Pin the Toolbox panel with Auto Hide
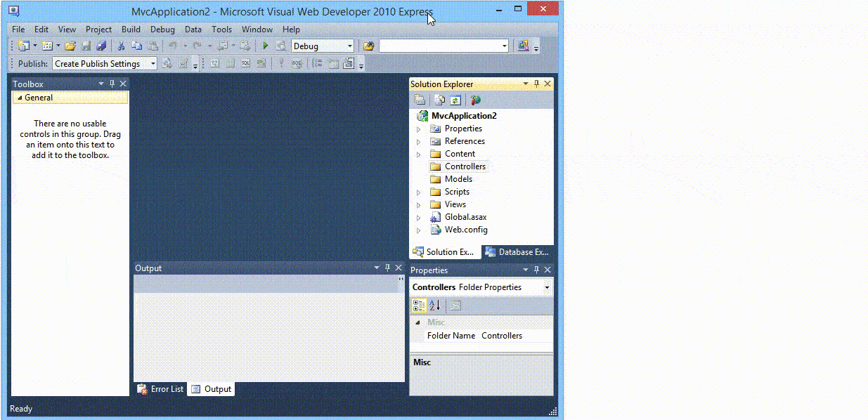 click(x=112, y=84)
